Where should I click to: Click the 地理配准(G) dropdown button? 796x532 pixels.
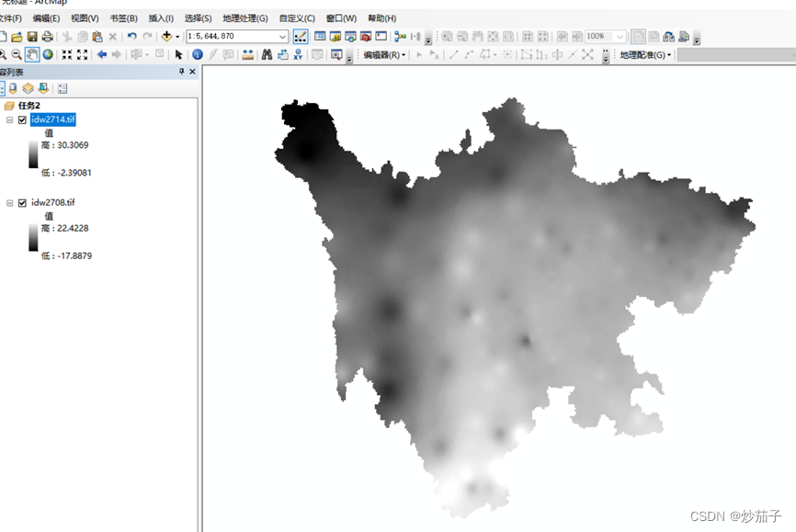pos(645,55)
